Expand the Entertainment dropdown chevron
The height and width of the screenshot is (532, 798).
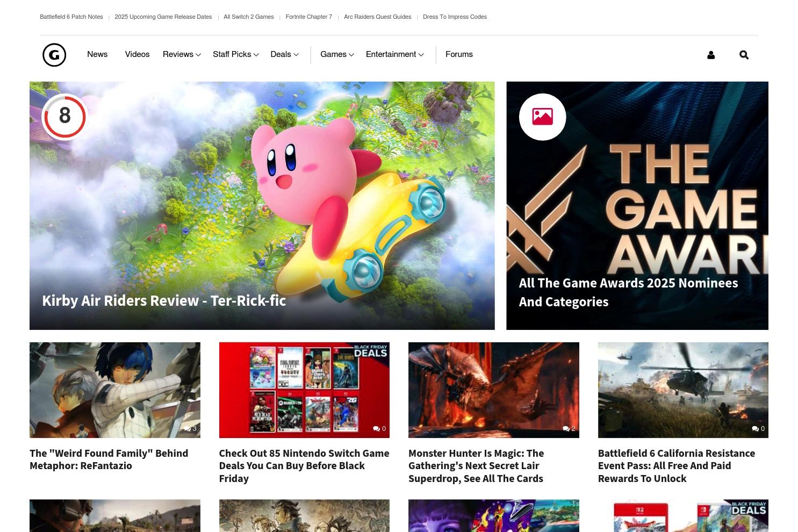(421, 55)
